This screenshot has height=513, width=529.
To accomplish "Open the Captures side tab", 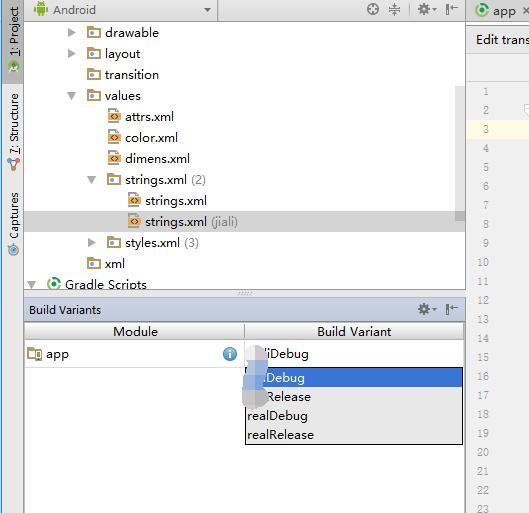I will 13,224.
